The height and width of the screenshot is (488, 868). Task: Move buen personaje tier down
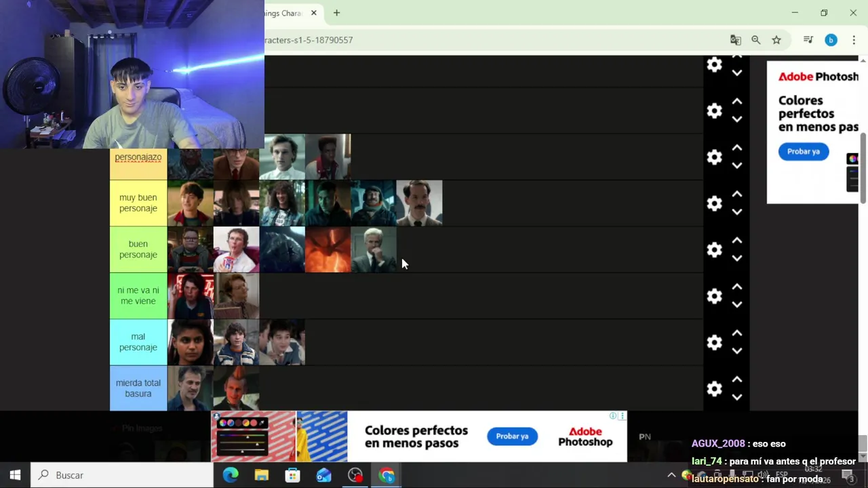(737, 258)
